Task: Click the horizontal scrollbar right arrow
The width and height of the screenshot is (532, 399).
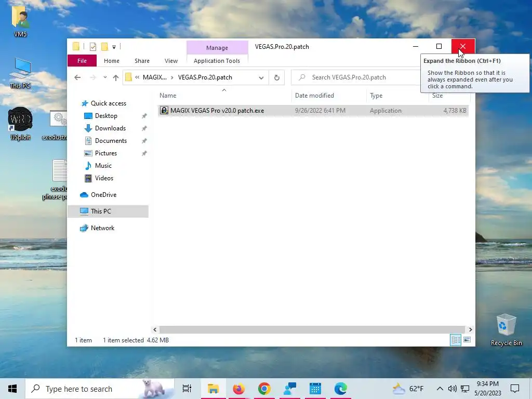Action: coord(470,329)
